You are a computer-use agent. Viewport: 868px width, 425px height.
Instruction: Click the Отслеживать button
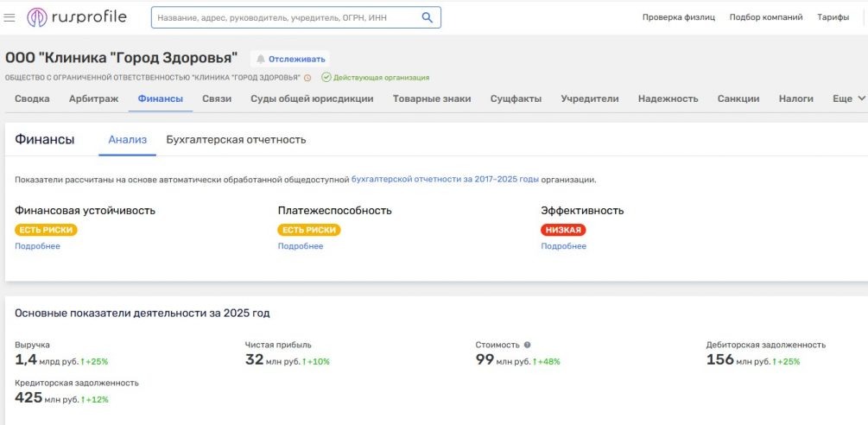tap(290, 60)
